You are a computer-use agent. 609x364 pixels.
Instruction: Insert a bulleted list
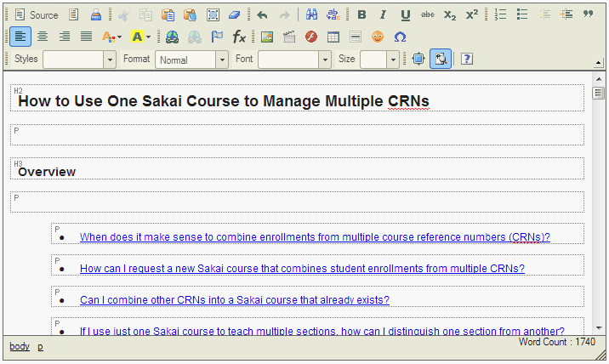pos(522,15)
